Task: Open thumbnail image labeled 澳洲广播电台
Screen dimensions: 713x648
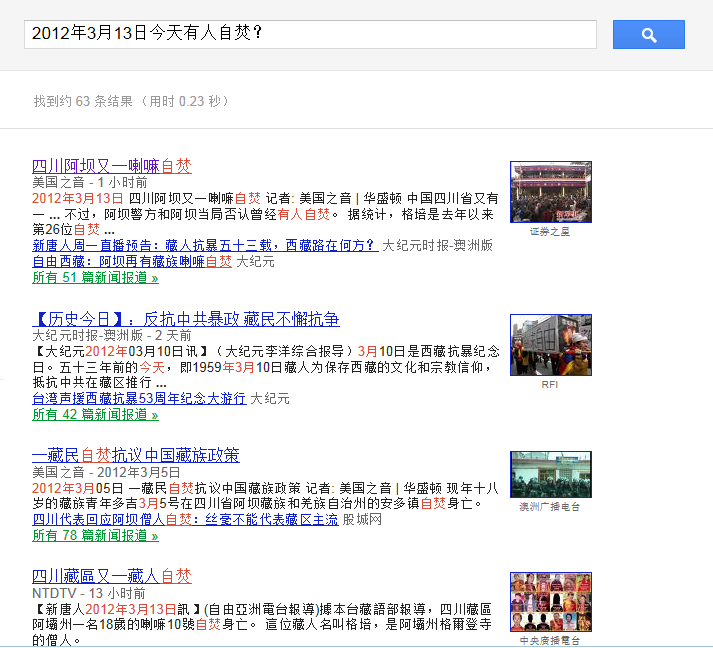Action: pos(550,474)
